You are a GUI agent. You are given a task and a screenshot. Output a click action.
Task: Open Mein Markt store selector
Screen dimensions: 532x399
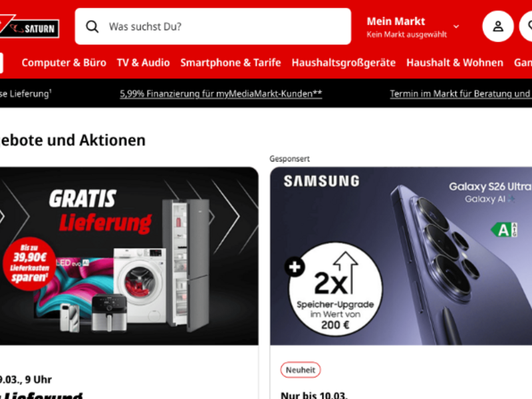click(x=412, y=27)
